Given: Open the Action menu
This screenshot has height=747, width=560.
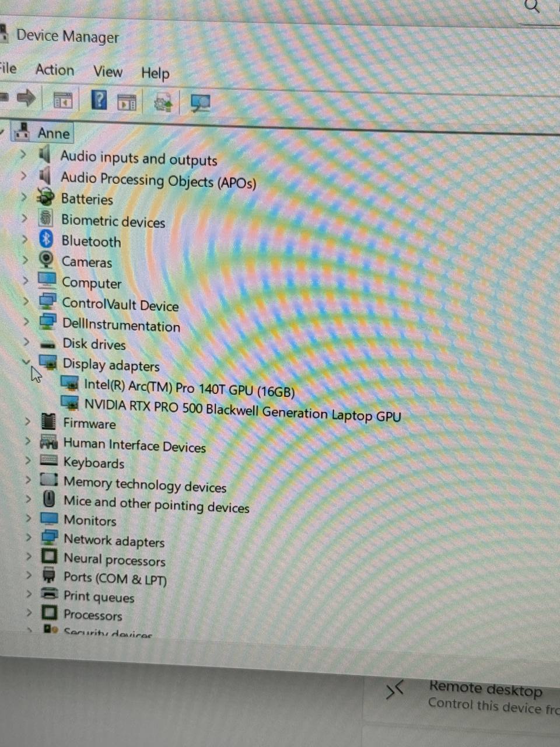Looking at the screenshot, I should pos(55,70).
